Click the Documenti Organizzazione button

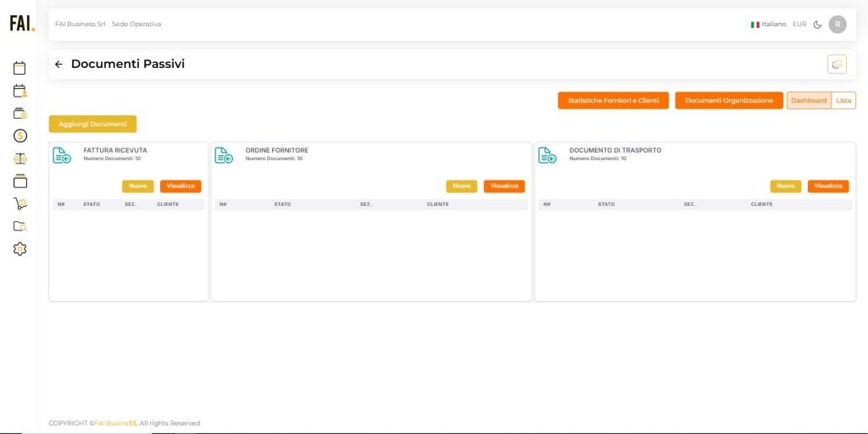click(728, 100)
